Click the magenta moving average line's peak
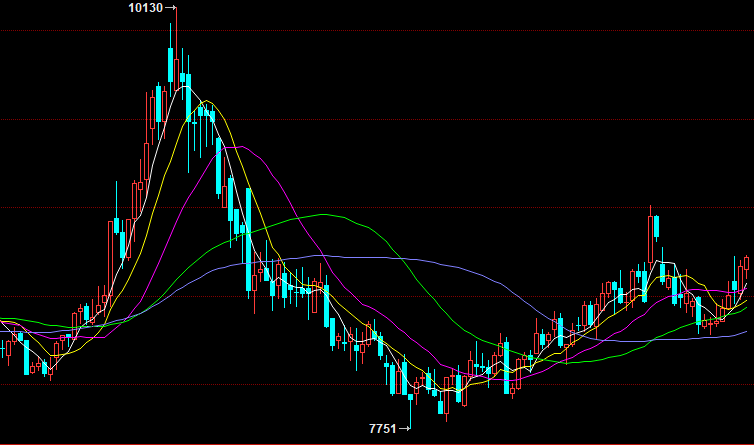754x445 pixels. point(236,146)
